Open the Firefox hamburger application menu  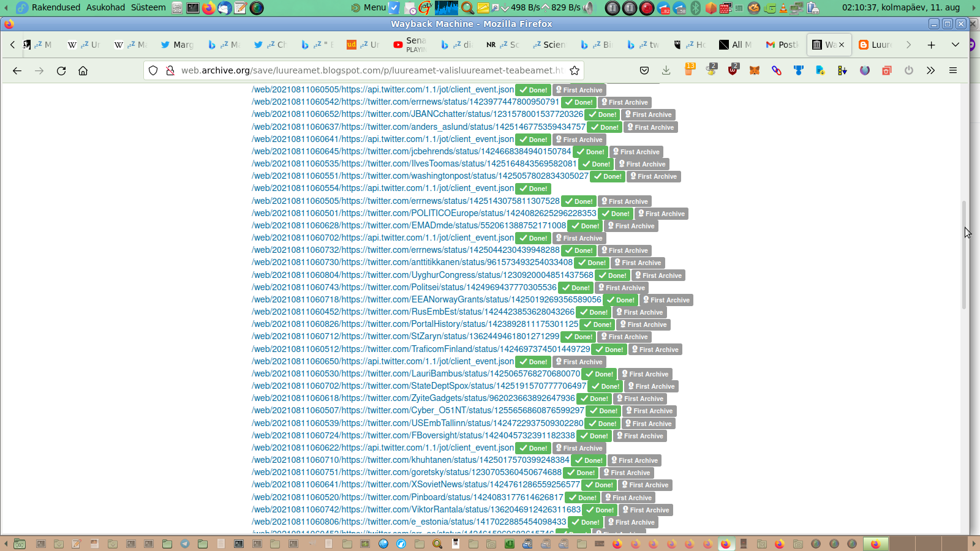(953, 70)
